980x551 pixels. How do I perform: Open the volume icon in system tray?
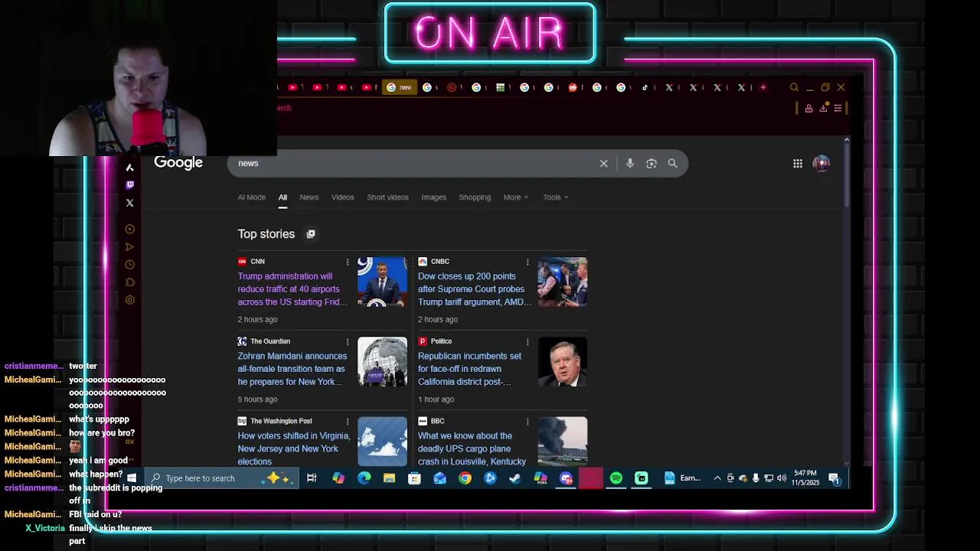pyautogui.click(x=781, y=478)
